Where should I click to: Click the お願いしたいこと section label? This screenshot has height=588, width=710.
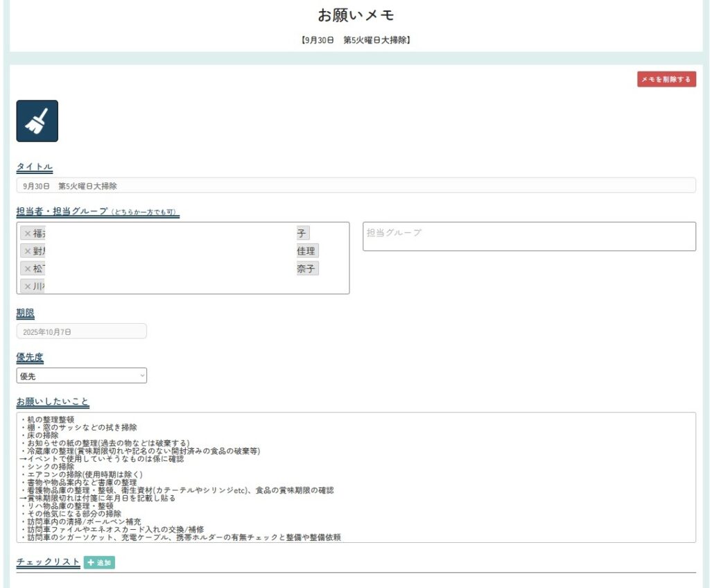pos(53,402)
